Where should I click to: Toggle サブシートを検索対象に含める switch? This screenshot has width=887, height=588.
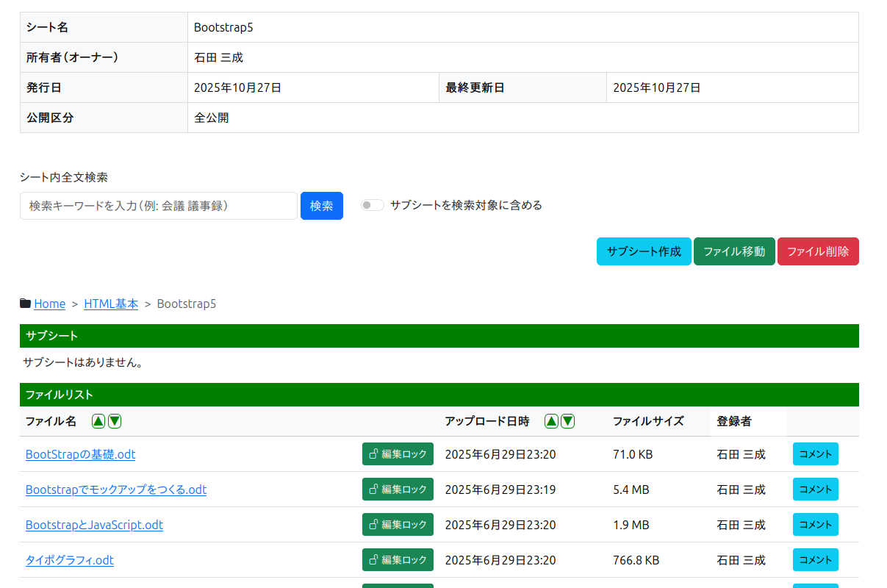[373, 206]
